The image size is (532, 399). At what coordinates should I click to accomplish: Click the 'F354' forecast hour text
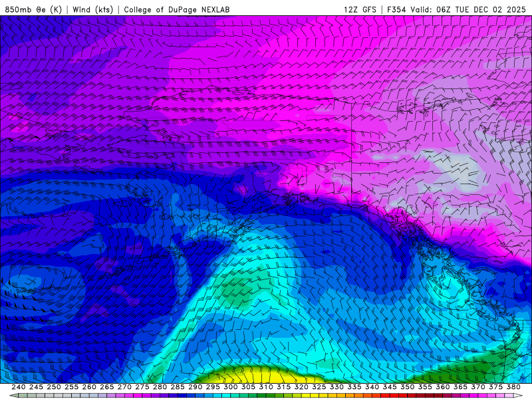tap(396, 9)
